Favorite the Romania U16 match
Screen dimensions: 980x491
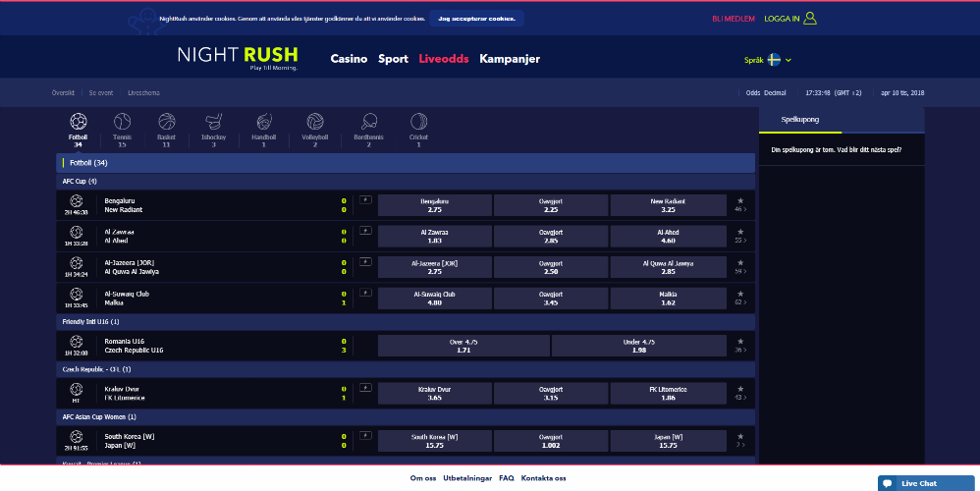point(740,342)
